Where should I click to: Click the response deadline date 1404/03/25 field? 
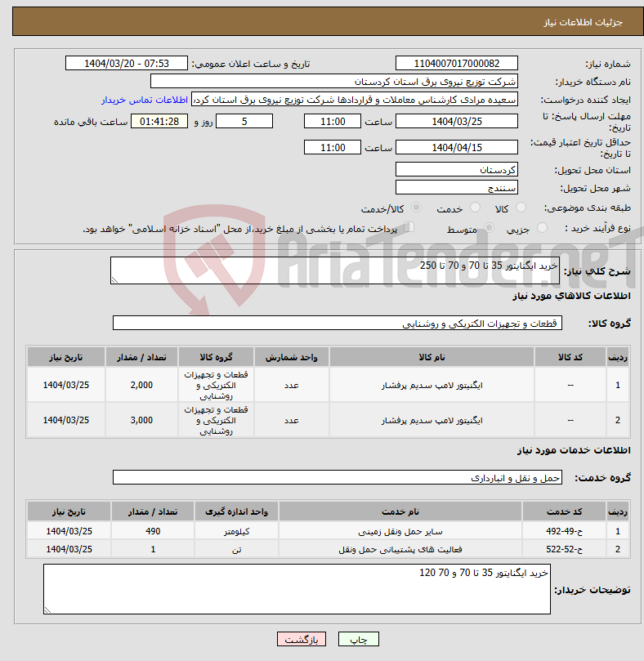point(457,122)
